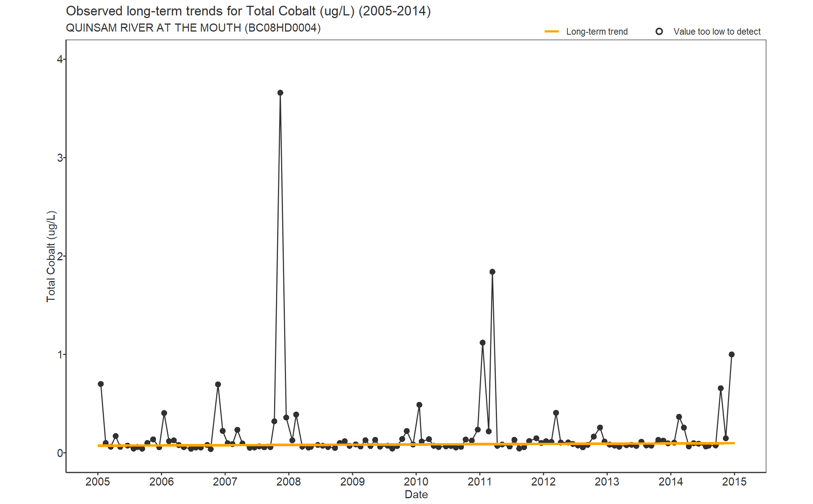
Task: Click the open-circle legend marker for undetectable values
Action: [659, 32]
